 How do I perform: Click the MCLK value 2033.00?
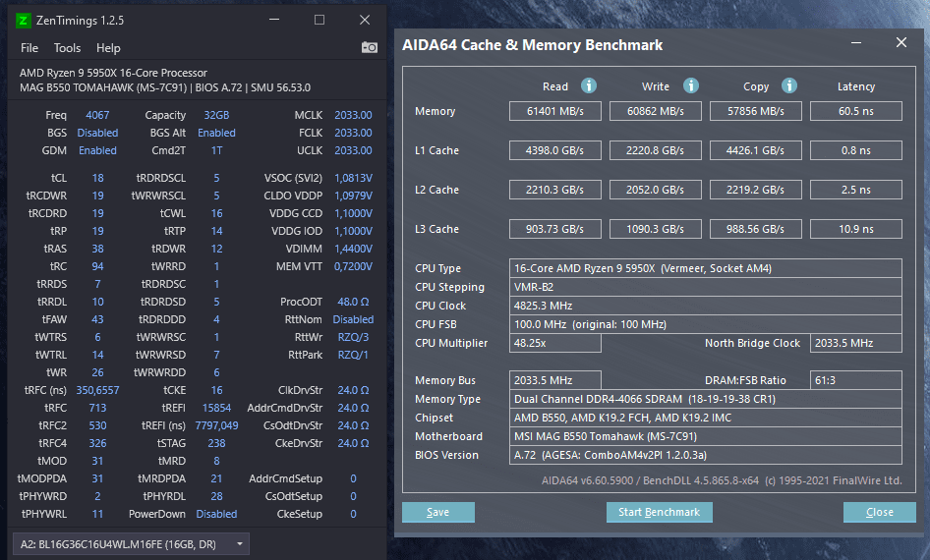click(x=353, y=115)
